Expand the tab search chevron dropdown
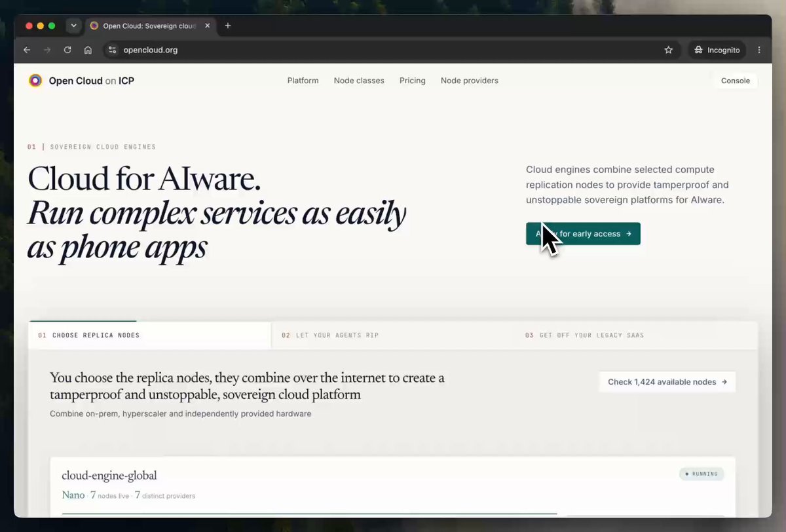Screen dimensions: 786x532 coord(73,26)
